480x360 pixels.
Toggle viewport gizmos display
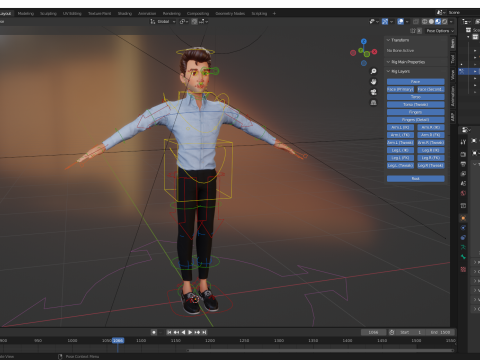tap(385, 21)
